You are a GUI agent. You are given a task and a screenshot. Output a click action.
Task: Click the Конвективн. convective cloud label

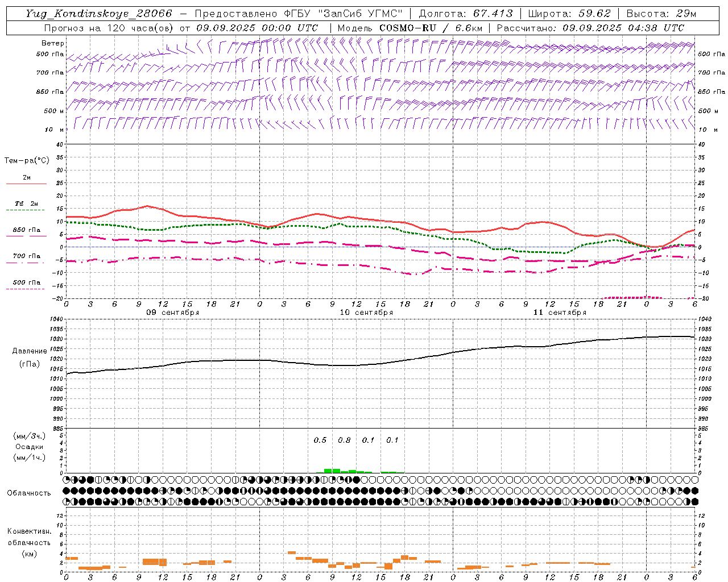click(29, 531)
